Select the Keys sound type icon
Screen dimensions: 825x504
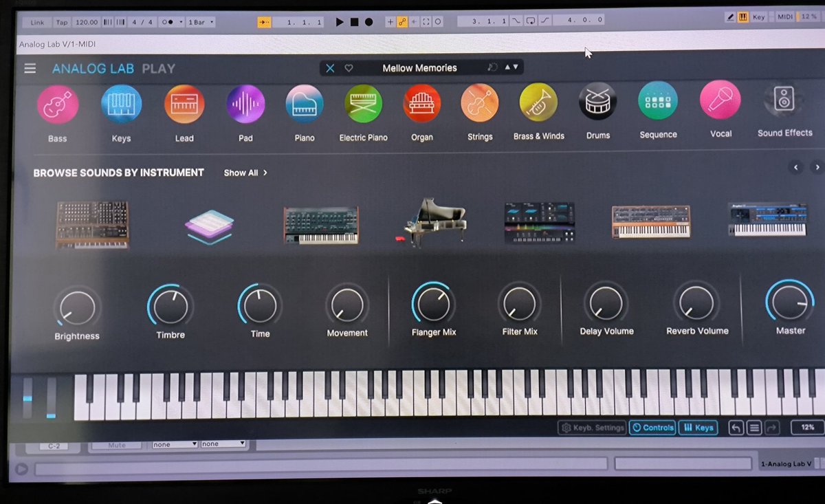click(121, 105)
